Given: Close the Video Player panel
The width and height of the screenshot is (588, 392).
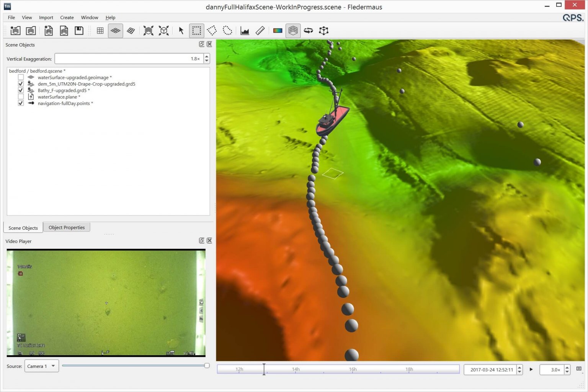Looking at the screenshot, I should tap(209, 240).
